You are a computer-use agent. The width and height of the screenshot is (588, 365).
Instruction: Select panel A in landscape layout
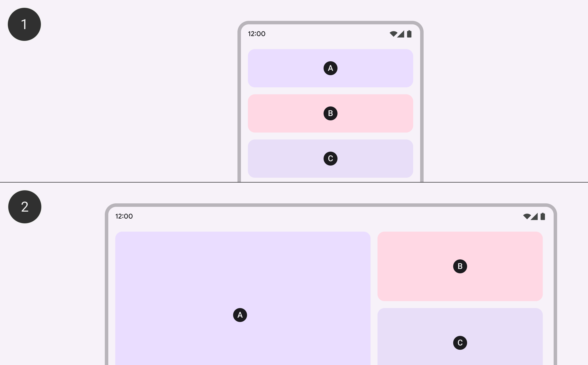(239, 315)
